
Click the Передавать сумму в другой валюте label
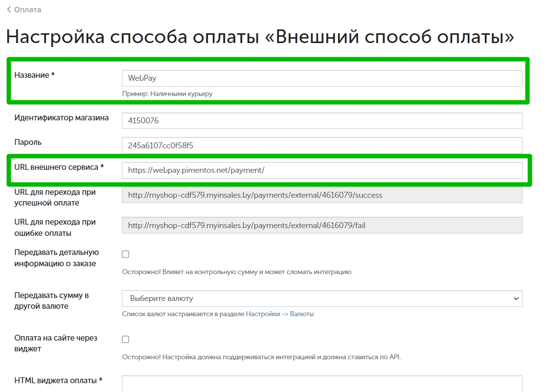click(51, 300)
